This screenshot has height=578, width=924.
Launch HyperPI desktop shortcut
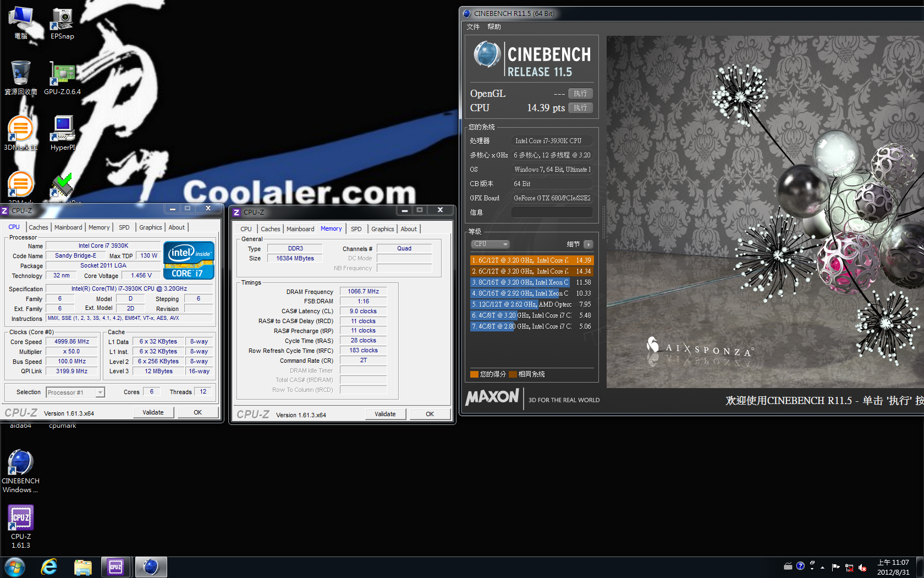(x=62, y=133)
